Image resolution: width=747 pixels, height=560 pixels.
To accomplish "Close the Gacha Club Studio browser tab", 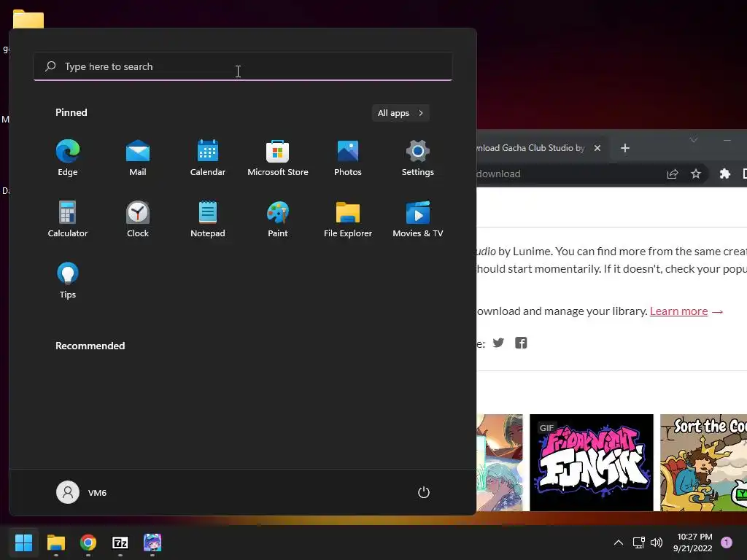I will tap(597, 148).
